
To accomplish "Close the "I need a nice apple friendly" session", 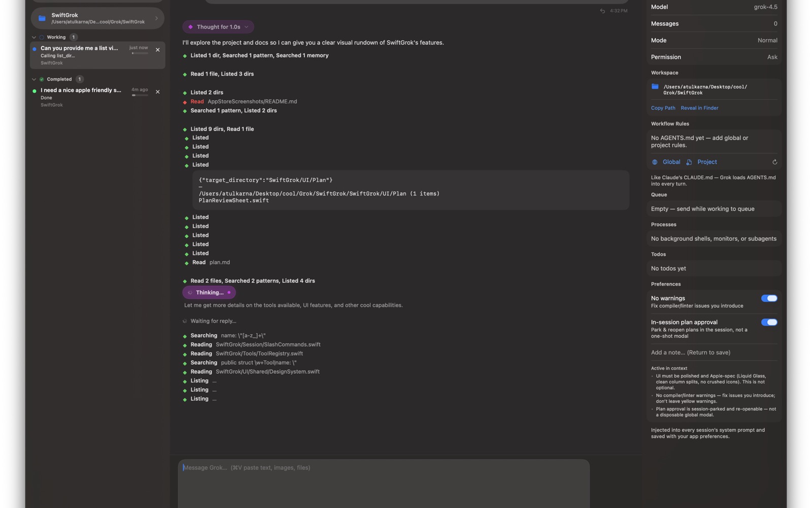I will click(x=158, y=92).
